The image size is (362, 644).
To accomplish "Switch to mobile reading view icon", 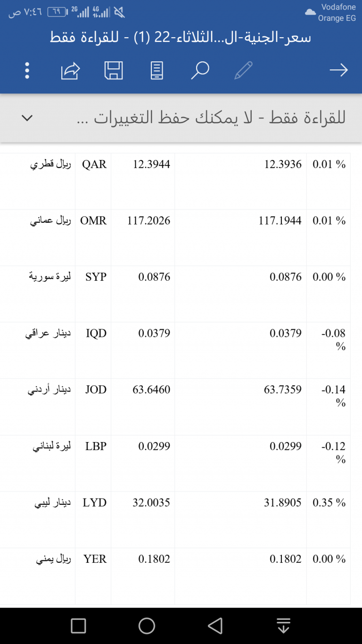I will (157, 71).
